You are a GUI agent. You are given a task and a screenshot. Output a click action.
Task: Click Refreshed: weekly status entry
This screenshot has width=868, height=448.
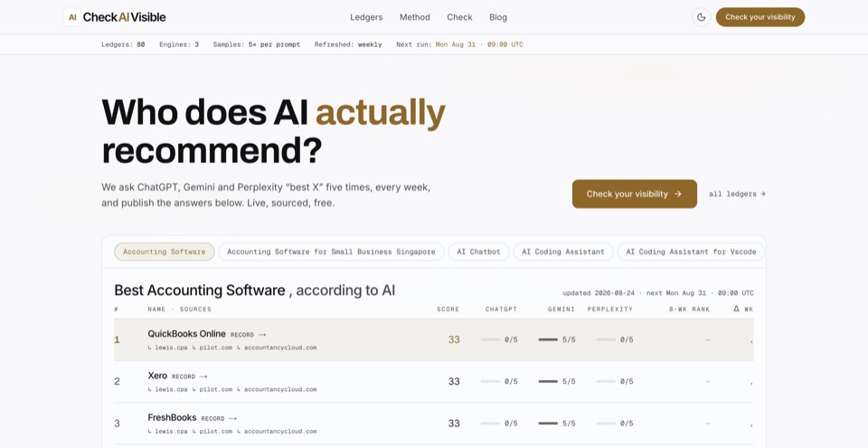(x=348, y=44)
